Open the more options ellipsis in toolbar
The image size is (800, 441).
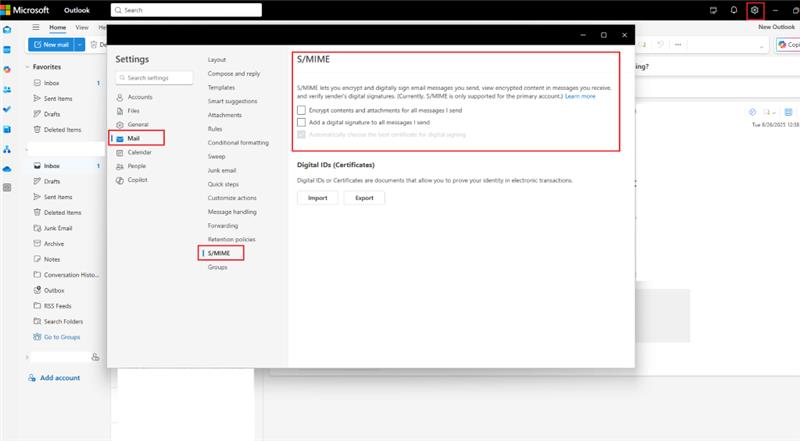pos(678,44)
